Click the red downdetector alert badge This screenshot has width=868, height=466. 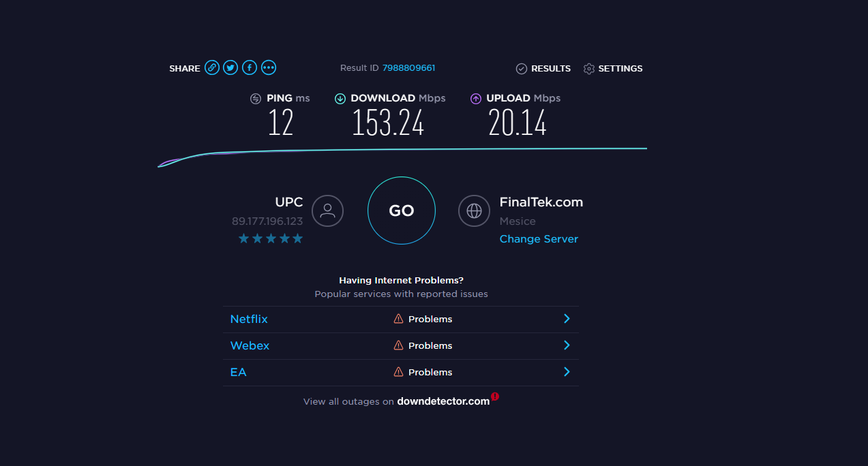[495, 396]
